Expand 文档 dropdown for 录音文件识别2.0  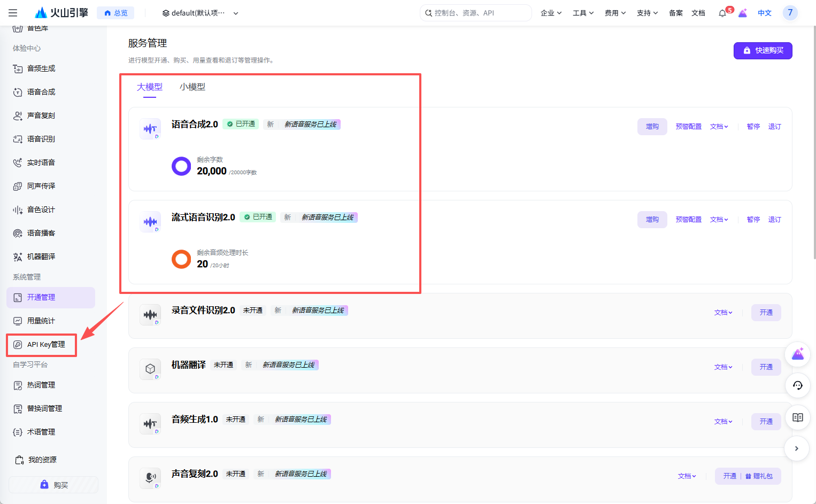coord(723,313)
